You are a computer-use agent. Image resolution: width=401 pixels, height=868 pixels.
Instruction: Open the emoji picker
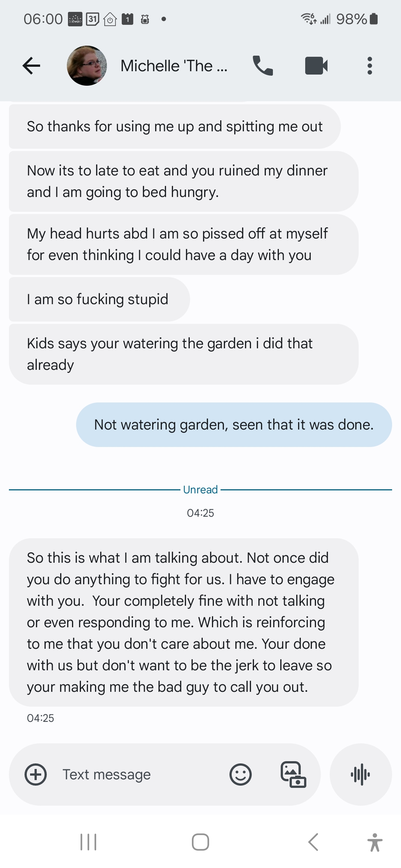coord(241,775)
